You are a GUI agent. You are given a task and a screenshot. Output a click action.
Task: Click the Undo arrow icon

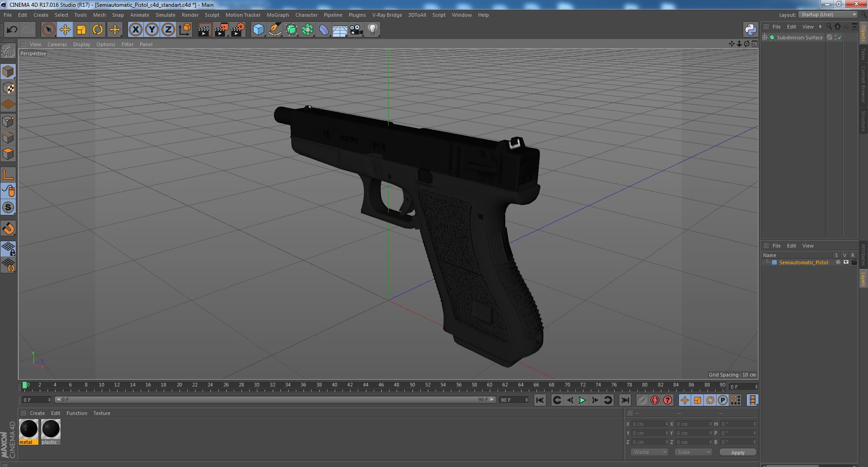(12, 30)
